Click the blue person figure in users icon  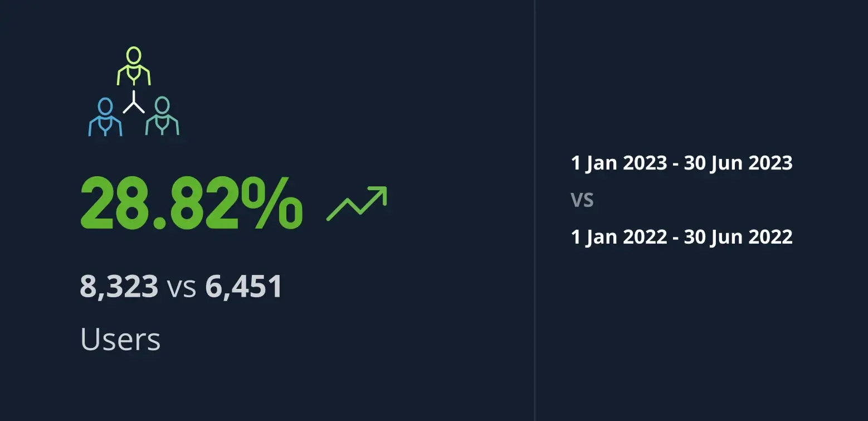click(105, 117)
